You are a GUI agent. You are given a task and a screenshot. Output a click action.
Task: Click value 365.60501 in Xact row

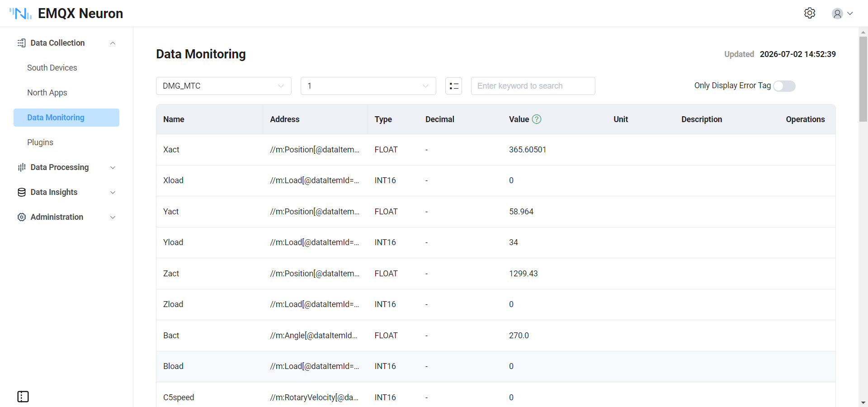pyautogui.click(x=528, y=150)
